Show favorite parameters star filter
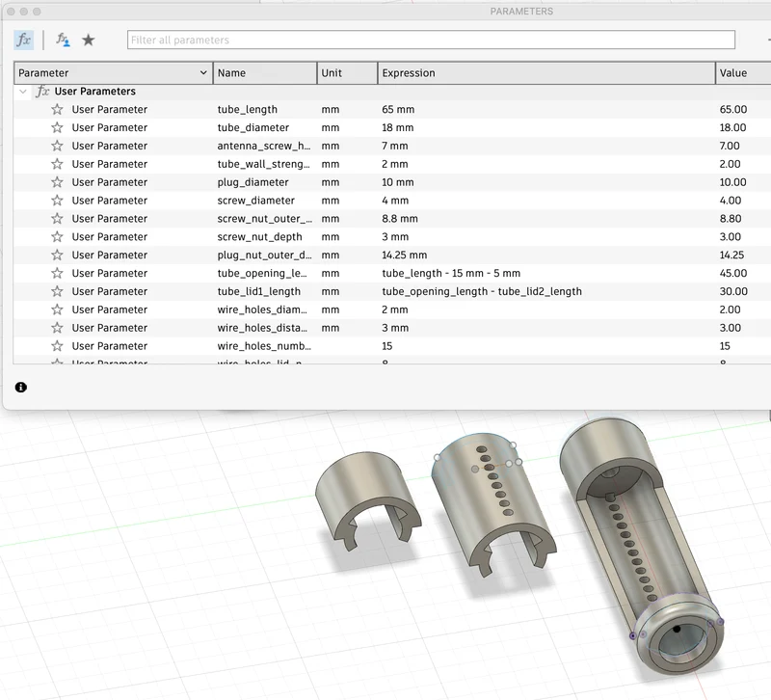Viewport: 771px width, 700px height. coord(88,40)
